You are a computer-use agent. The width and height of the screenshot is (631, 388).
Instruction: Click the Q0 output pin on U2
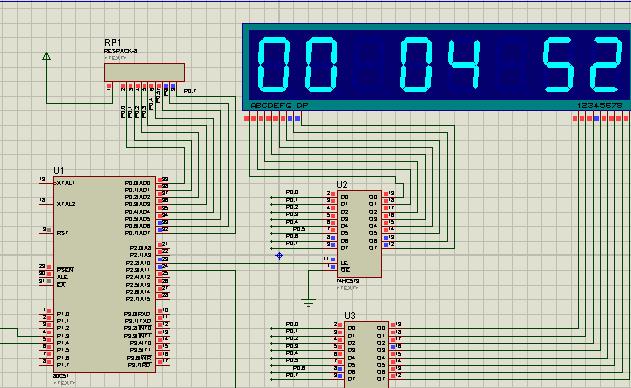point(373,197)
